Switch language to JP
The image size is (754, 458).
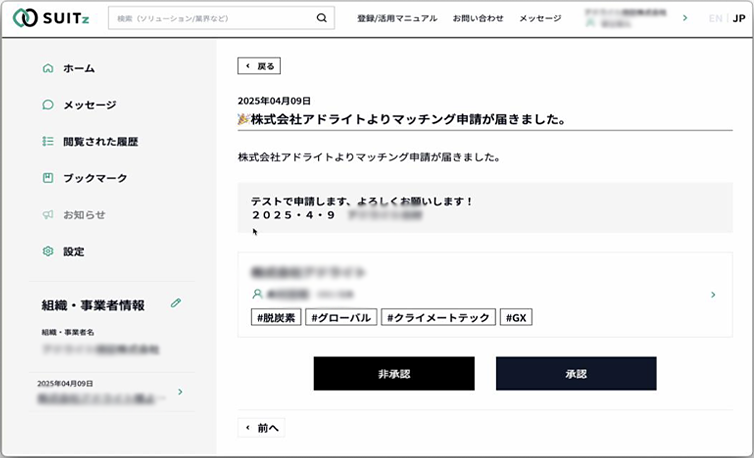point(738,18)
